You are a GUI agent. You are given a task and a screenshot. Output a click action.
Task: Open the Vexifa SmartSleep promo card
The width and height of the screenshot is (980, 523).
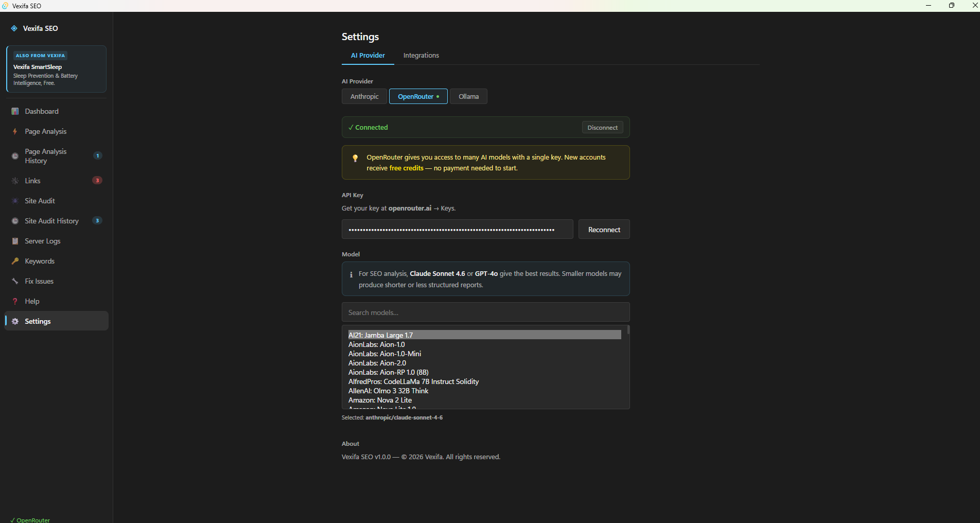pyautogui.click(x=57, y=69)
